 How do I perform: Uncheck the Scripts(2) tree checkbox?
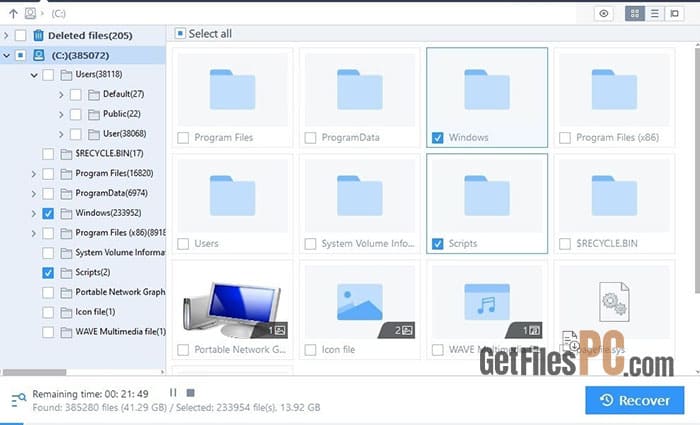(x=48, y=273)
